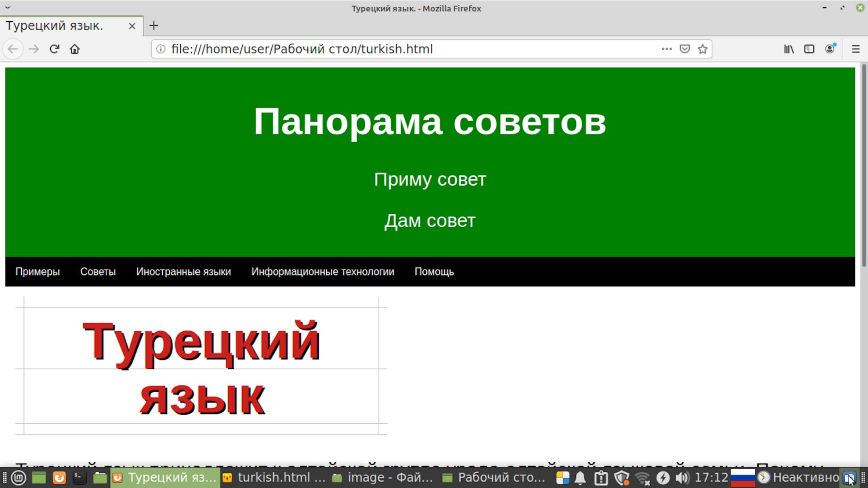This screenshot has height=488, width=868.
Task: Open a new tab with the plus button
Action: point(154,26)
